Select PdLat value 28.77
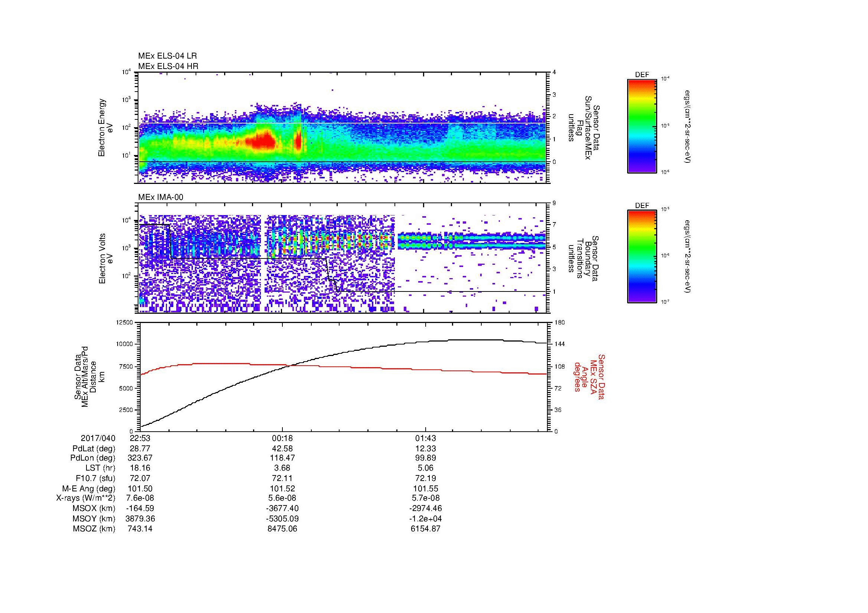Viewport: 868px width, 613px height. coord(140,449)
